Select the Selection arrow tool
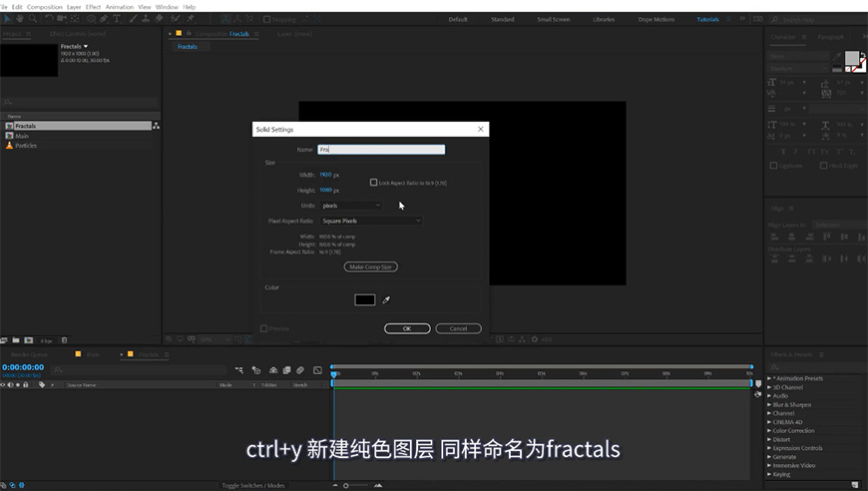This screenshot has width=868, height=491. (7, 19)
